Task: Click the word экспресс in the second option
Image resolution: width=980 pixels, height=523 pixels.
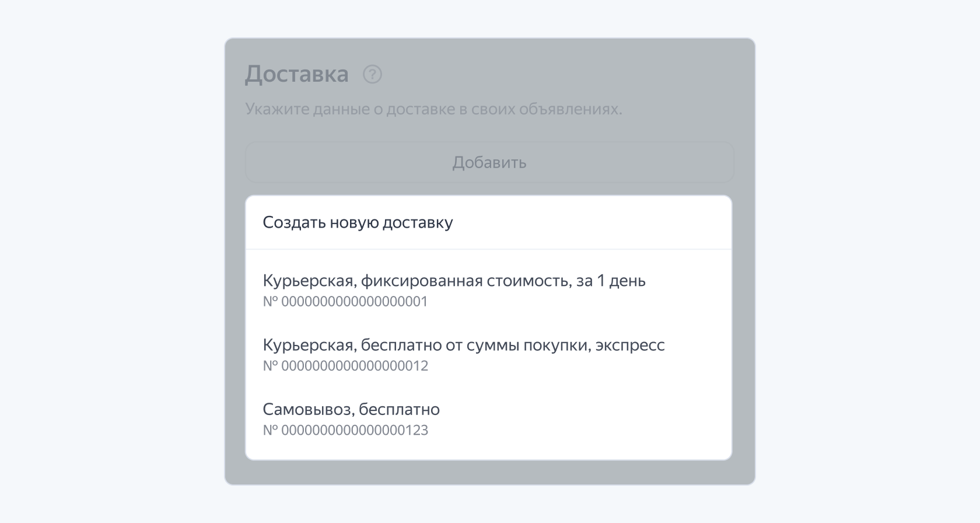Action: [x=630, y=345]
